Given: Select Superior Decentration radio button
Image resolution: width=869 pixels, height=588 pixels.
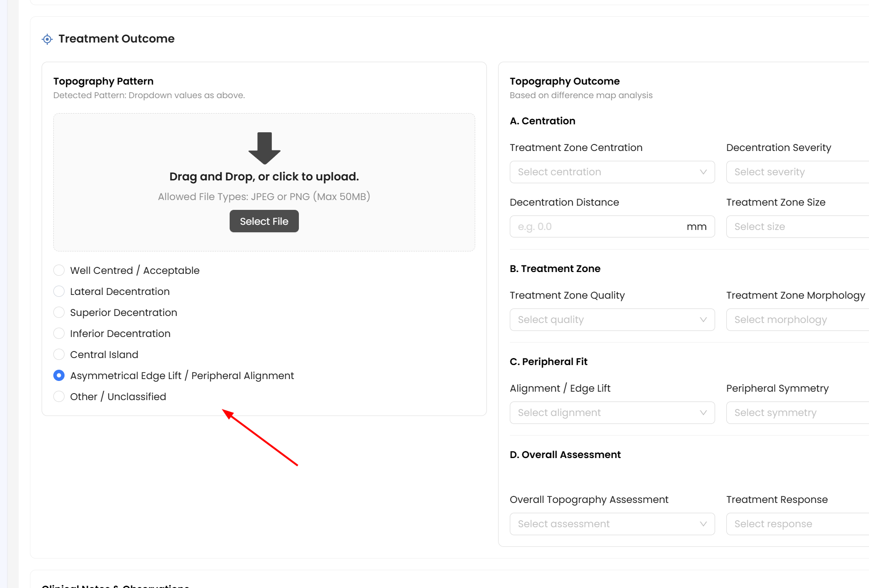Looking at the screenshot, I should [x=59, y=312].
